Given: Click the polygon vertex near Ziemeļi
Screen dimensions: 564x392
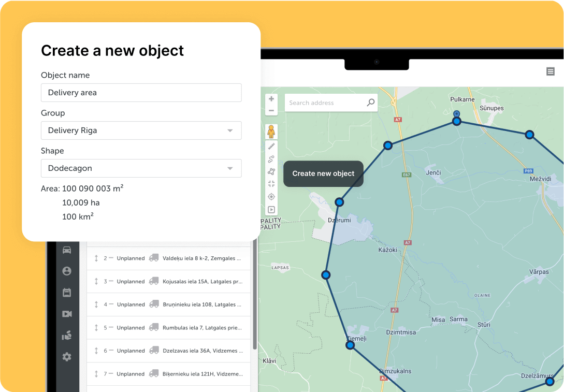Looking at the screenshot, I should pyautogui.click(x=350, y=345).
